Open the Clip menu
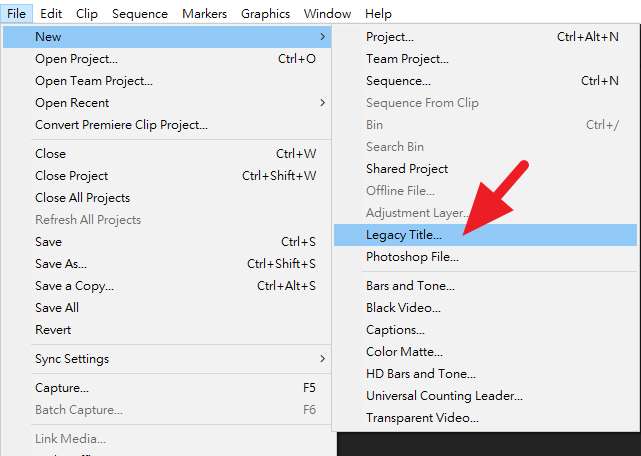Screen dimensions: 641x456 pos(87,14)
